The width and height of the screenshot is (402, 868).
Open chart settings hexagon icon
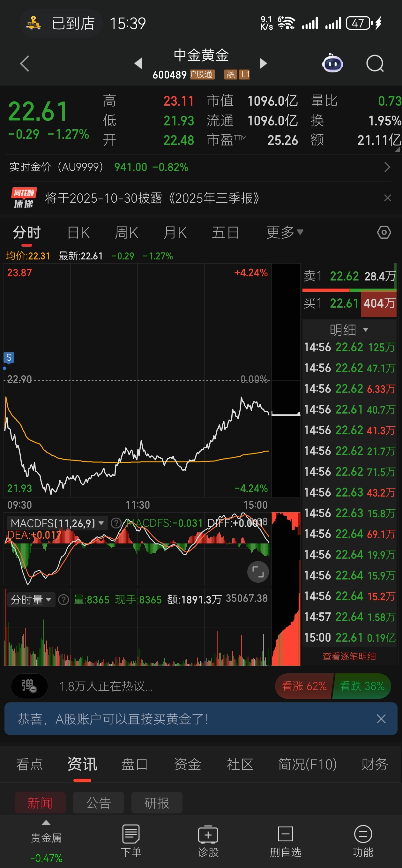tap(384, 233)
